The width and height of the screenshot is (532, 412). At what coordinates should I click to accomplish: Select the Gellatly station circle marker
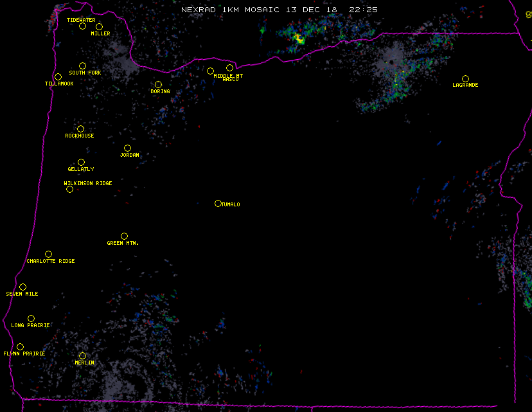(x=81, y=162)
